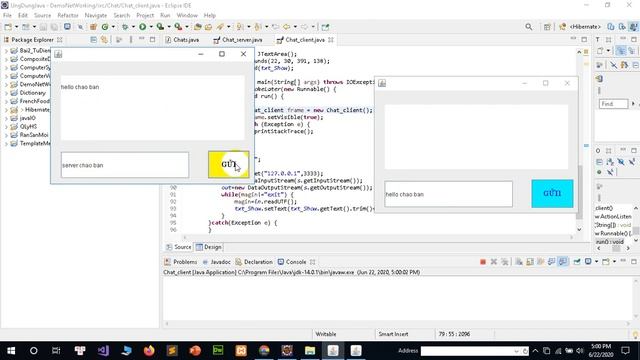640x360 pixels.
Task: Click the Back yellow arrow in toolbar
Action: [x=287, y=27]
